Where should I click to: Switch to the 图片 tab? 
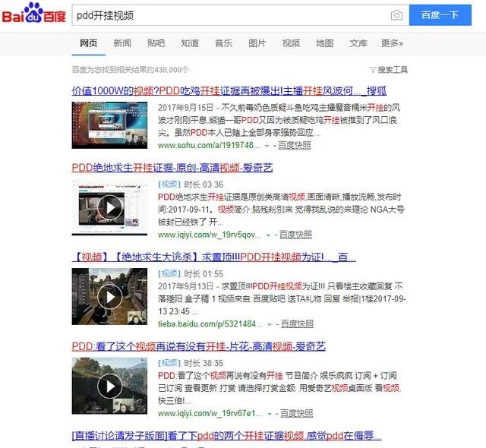[257, 43]
